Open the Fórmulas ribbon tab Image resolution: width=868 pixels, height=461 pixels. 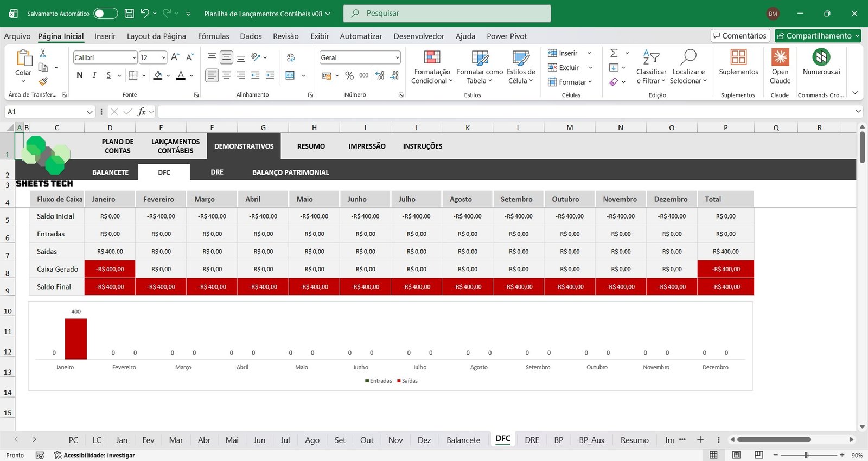pos(213,36)
